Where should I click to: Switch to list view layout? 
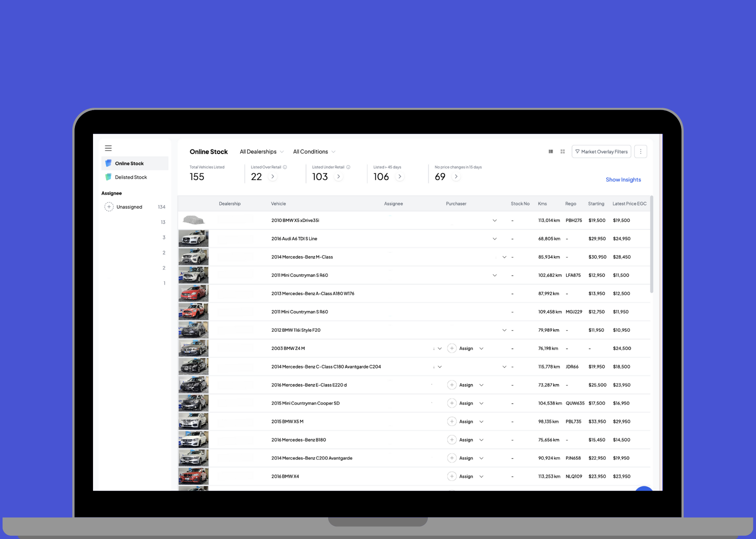click(550, 151)
